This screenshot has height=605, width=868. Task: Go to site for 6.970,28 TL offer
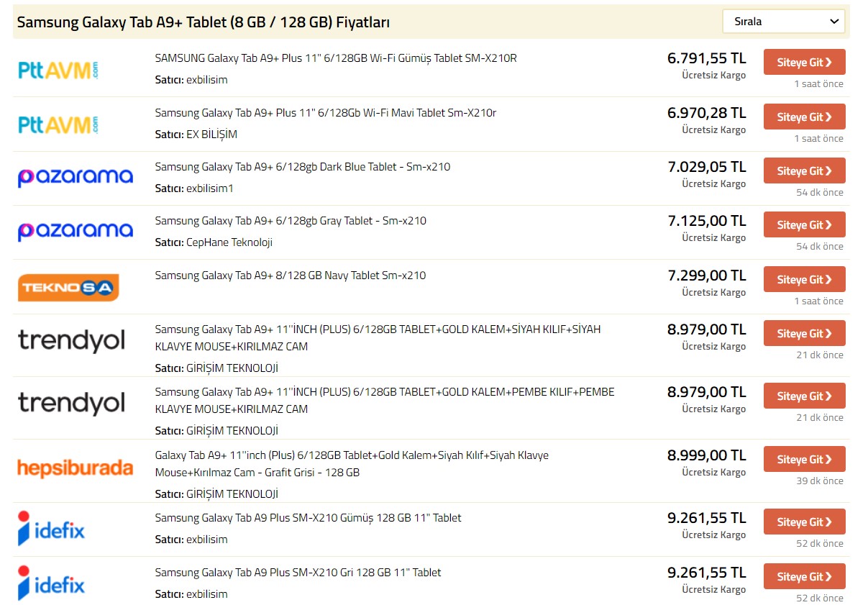[x=804, y=117]
